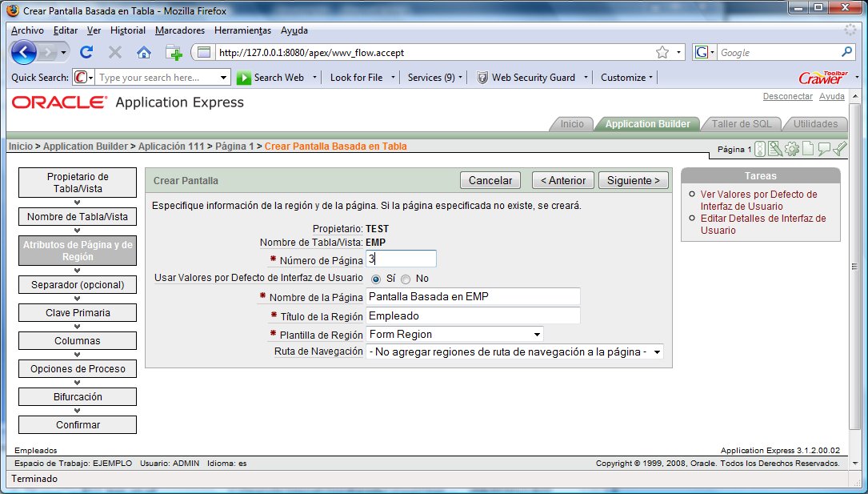The image size is (868, 494).
Task: Click the Número de Página field
Action: [x=401, y=259]
